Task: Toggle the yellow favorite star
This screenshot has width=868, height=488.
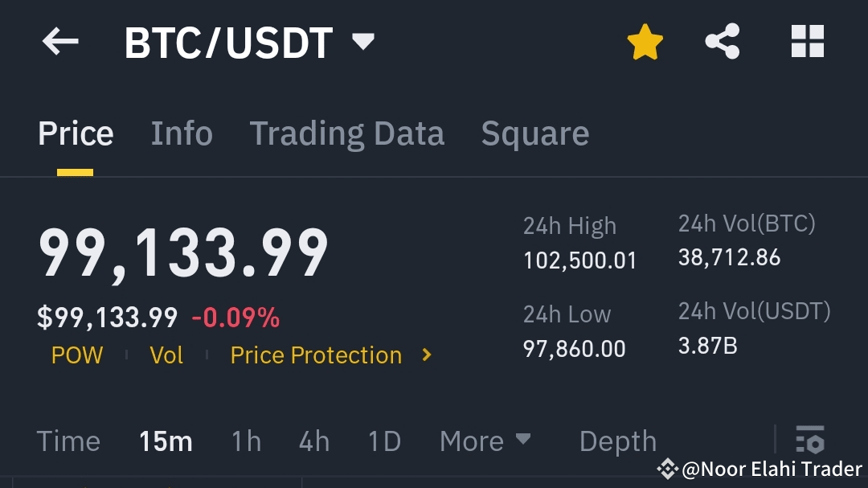Action: coord(645,42)
